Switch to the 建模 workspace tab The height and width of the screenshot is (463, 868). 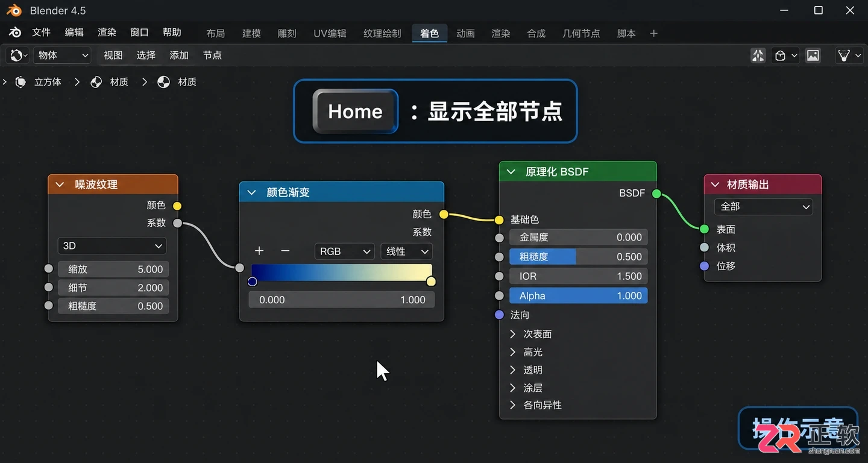[251, 34]
